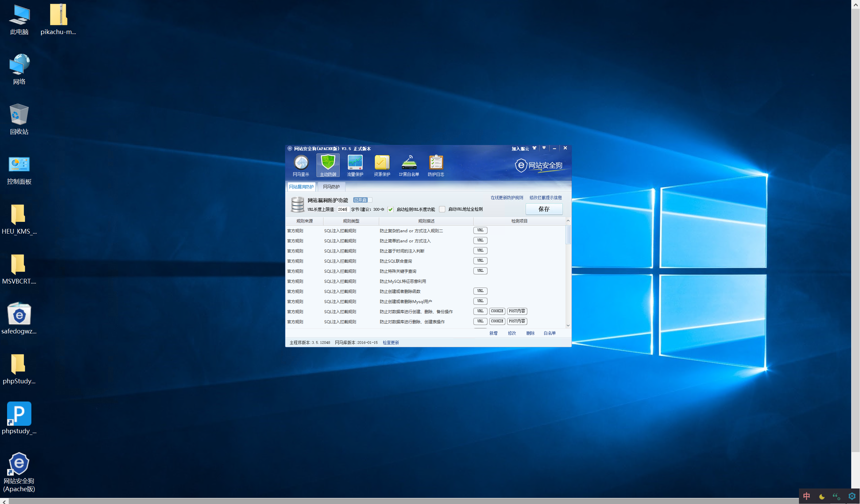Click the skin (shirt) icon in title bar
This screenshot has width=860, height=504.
tap(534, 148)
